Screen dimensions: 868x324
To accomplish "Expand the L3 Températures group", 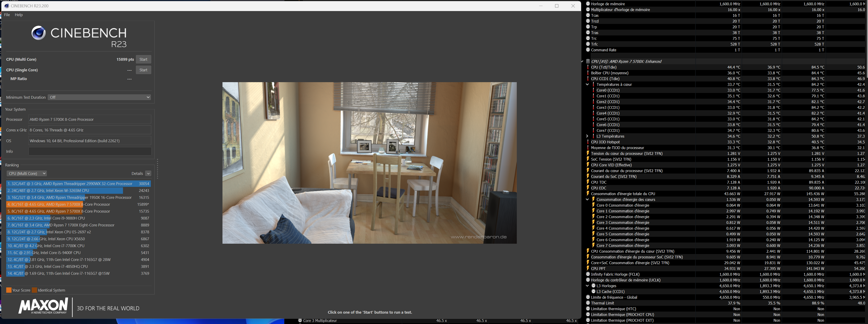I will pyautogui.click(x=587, y=136).
